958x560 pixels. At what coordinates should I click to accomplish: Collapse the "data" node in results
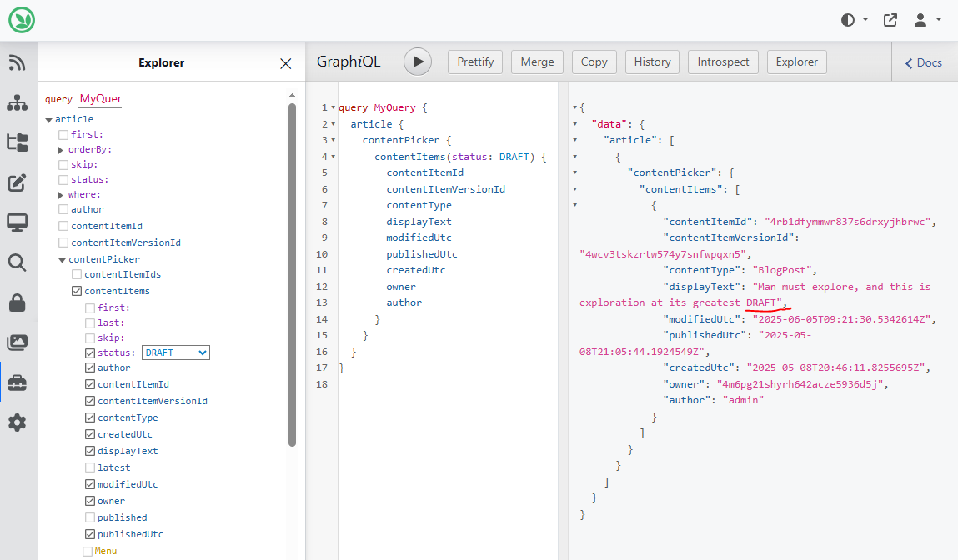click(575, 124)
